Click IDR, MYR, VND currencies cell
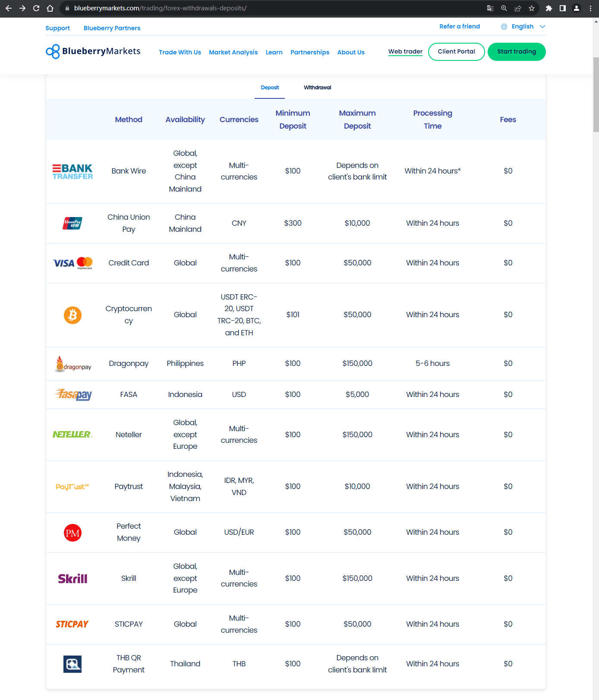599x700 pixels. (x=239, y=486)
